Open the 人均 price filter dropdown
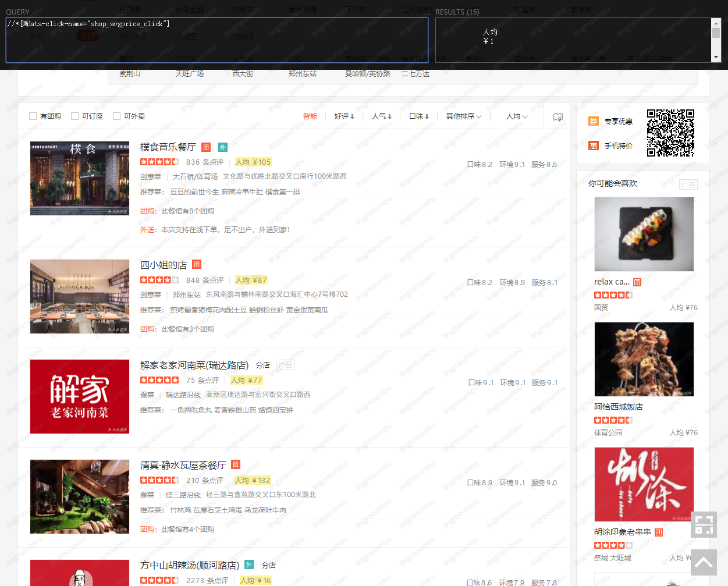The width and height of the screenshot is (728, 586). click(x=517, y=116)
